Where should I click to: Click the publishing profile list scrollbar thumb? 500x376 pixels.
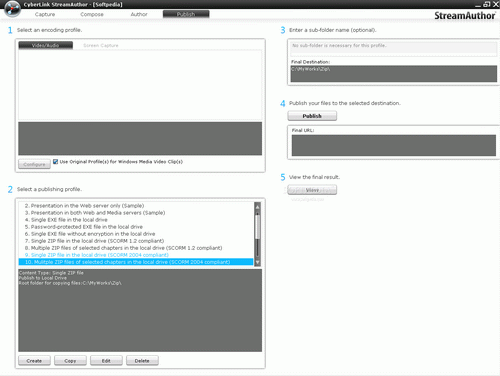click(257, 227)
